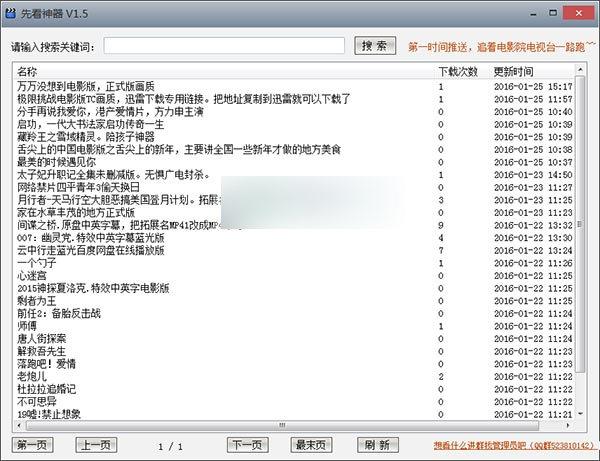Go to first page with 第一页
This screenshot has height=461, width=600.
coord(33,445)
